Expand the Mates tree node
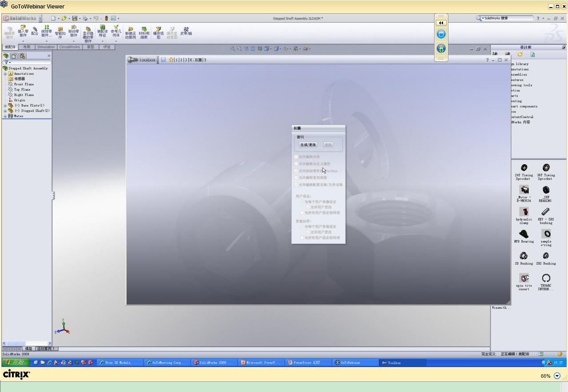This screenshot has width=568, height=392. click(5, 116)
